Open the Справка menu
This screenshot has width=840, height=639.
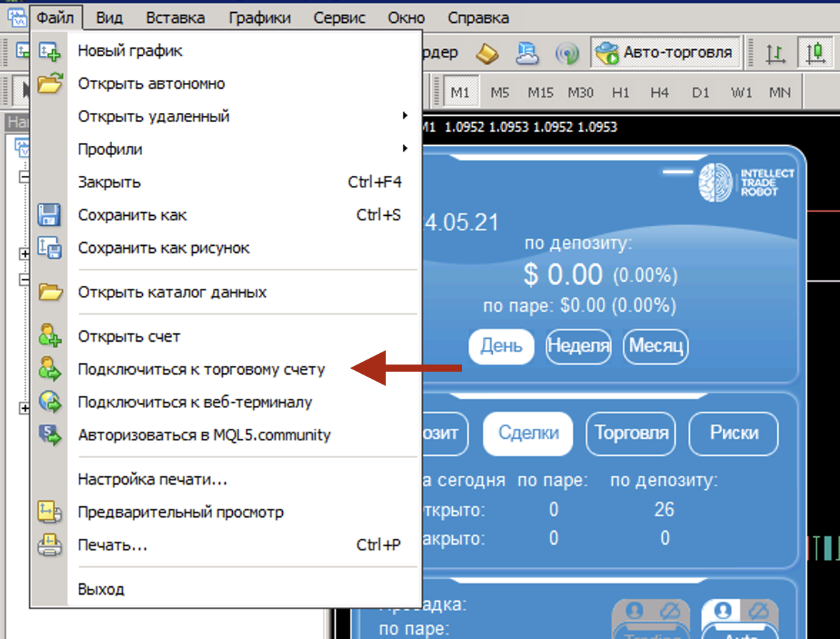click(x=478, y=18)
